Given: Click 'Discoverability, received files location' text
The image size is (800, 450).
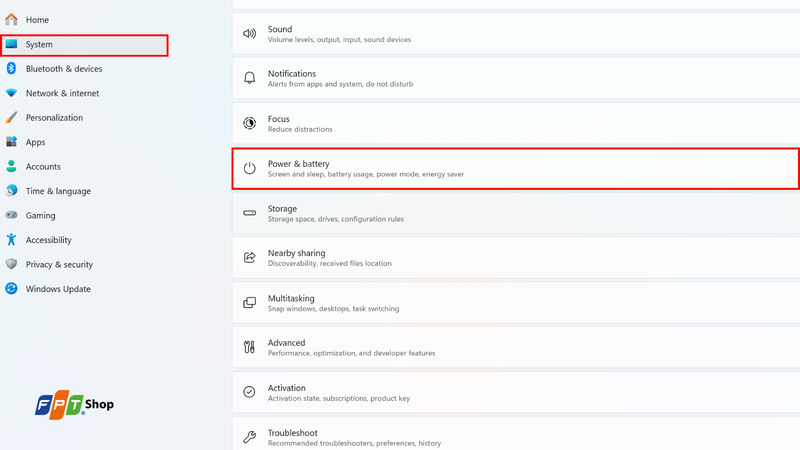Looking at the screenshot, I should (330, 263).
